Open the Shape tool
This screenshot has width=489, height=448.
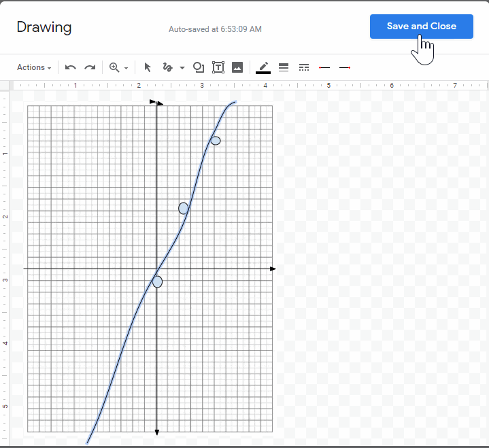(199, 67)
